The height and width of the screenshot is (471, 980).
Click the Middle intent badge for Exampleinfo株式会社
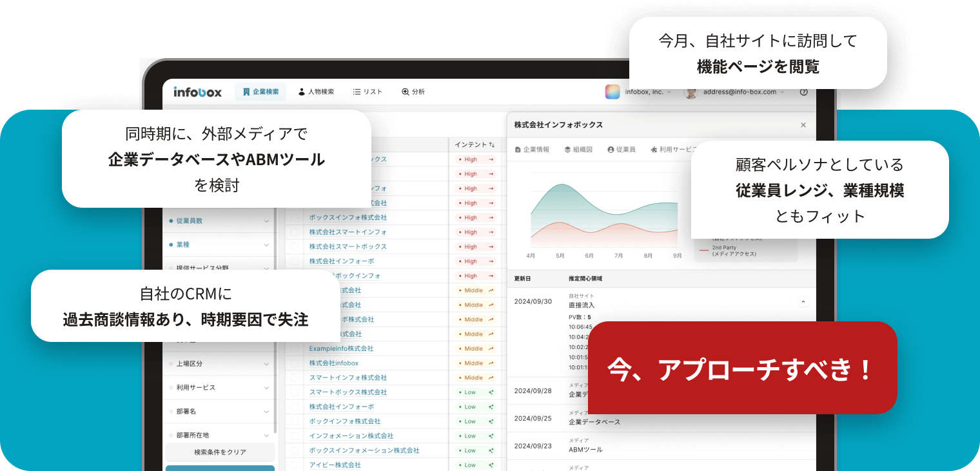click(475, 348)
